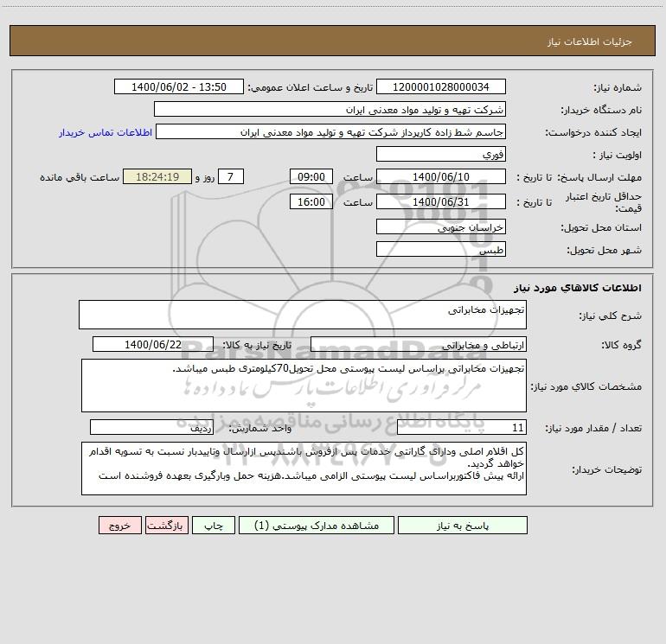Open اطلاعات تماس خریدار link

106,132
